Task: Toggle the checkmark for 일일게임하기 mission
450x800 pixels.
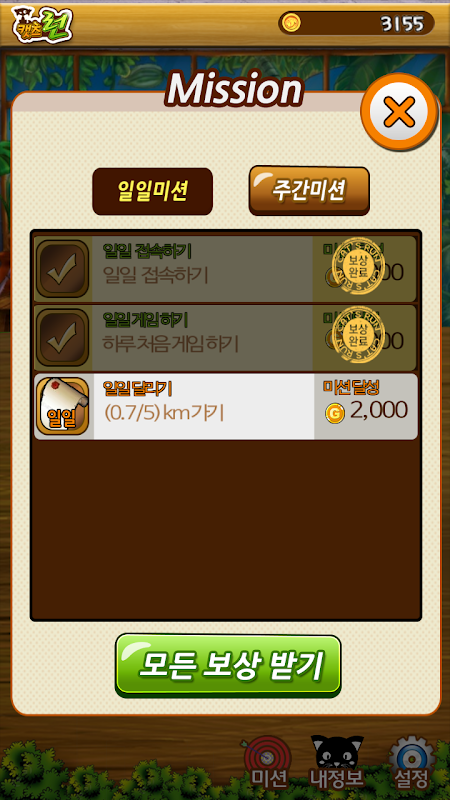Action: 62,337
